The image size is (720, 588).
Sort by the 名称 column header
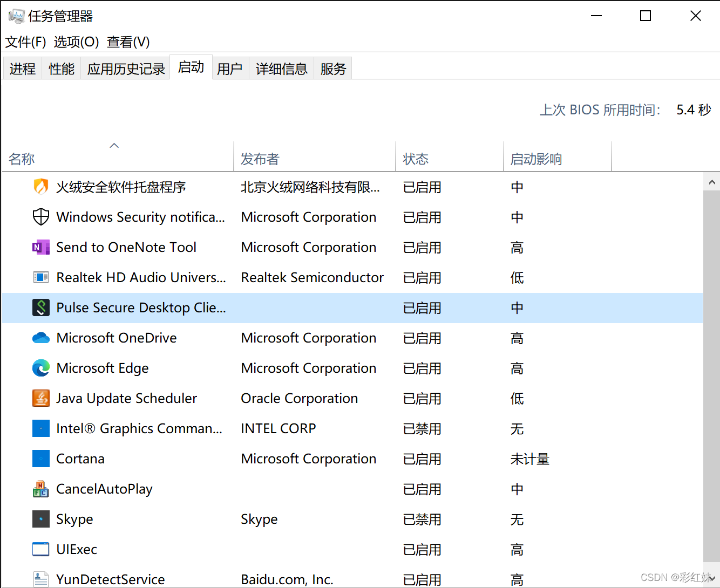click(118, 156)
